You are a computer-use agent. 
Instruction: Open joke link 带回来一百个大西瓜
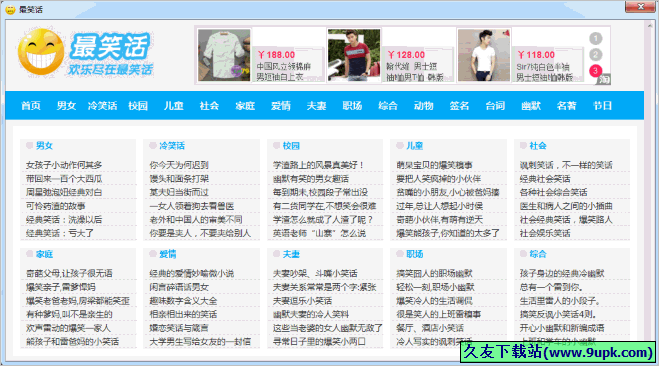pyautogui.click(x=64, y=179)
